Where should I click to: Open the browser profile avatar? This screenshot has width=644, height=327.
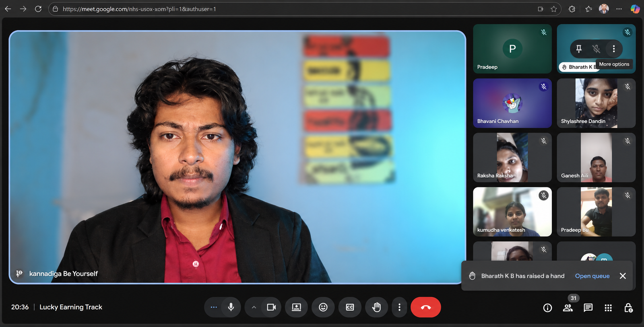click(604, 9)
